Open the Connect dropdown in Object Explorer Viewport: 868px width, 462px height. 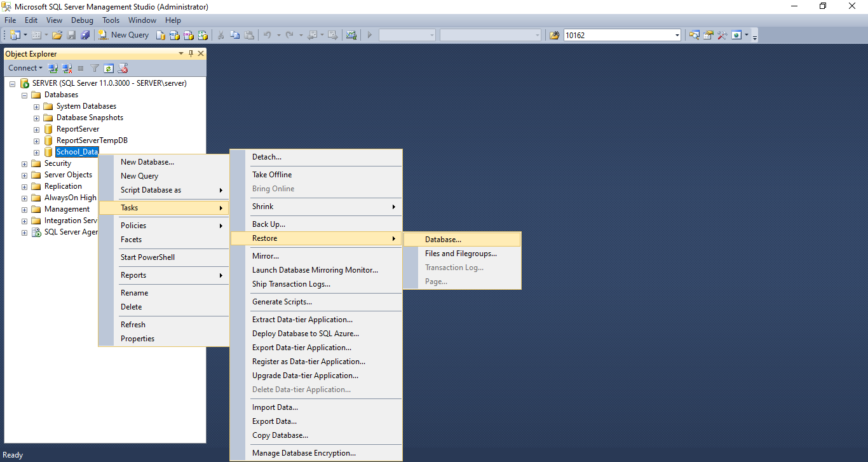click(x=25, y=68)
